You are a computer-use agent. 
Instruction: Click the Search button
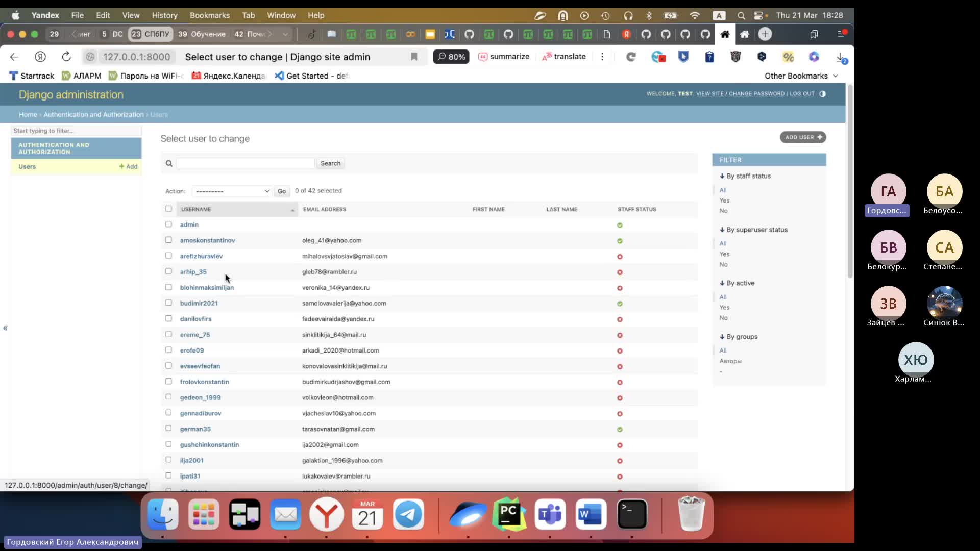[330, 163]
